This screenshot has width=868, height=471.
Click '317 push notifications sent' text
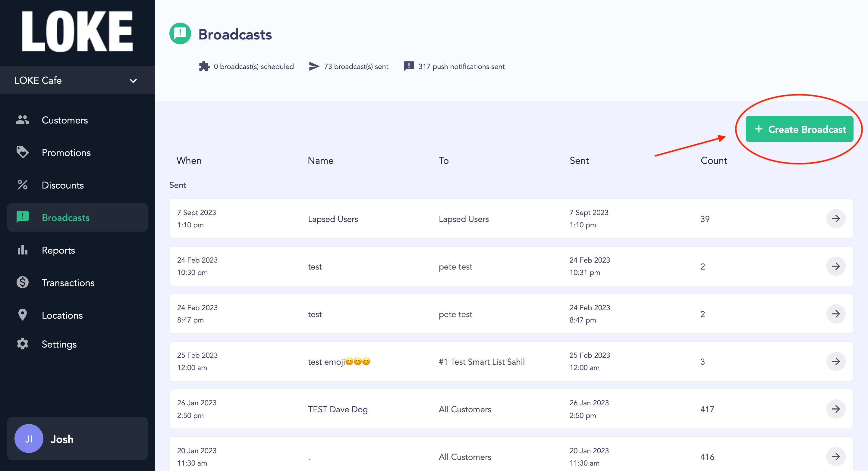tap(461, 66)
